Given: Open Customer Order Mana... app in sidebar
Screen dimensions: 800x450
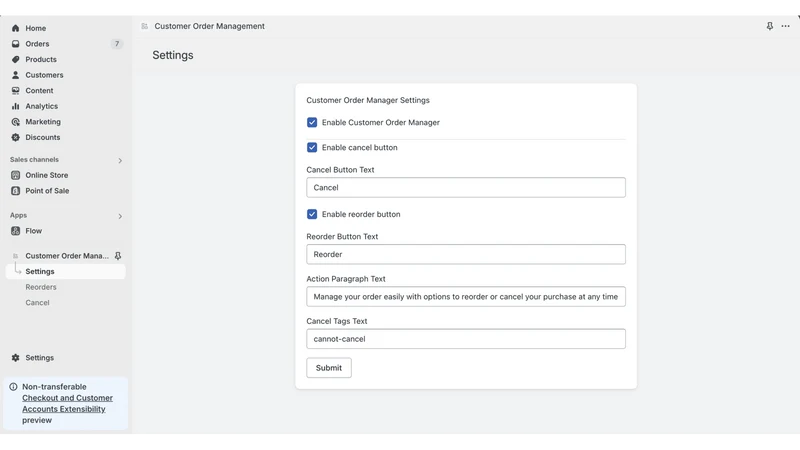Looking at the screenshot, I should pyautogui.click(x=67, y=256).
